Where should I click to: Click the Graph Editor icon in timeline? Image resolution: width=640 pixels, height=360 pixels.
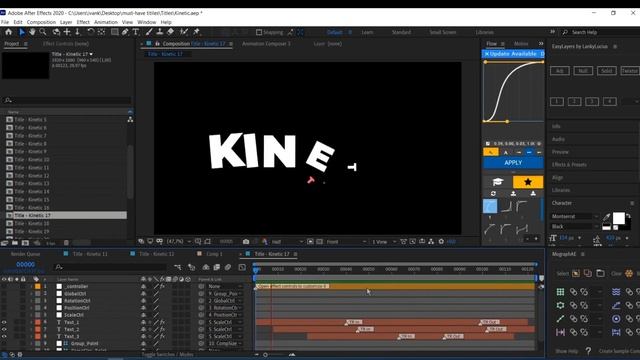coord(242,267)
